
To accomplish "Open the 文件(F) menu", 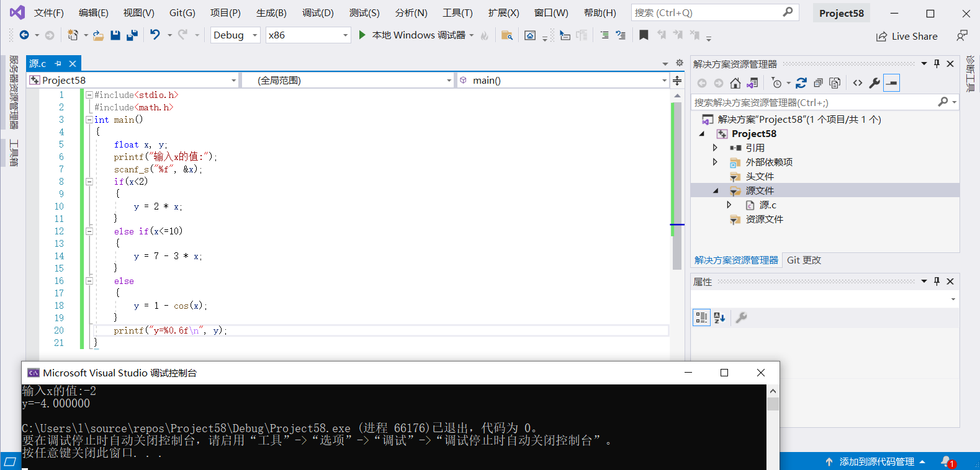I will 48,12.
